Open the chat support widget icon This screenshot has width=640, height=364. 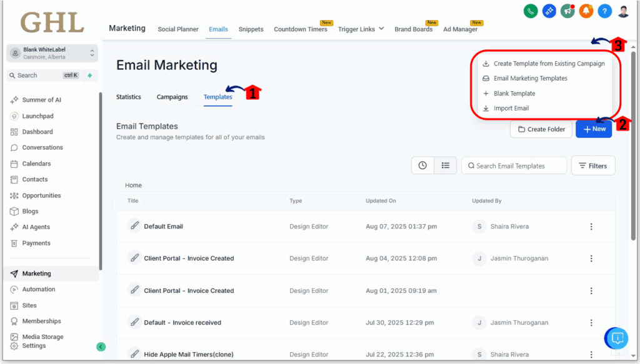click(x=617, y=338)
